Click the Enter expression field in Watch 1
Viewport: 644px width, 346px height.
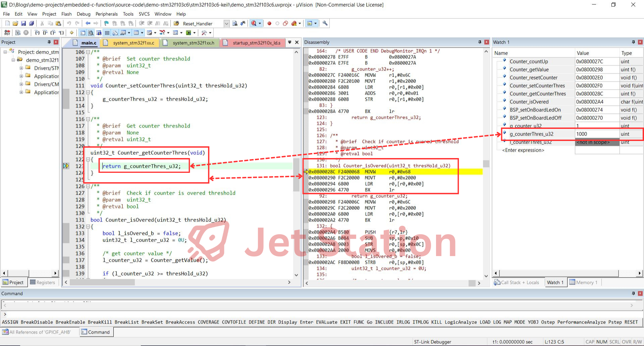(x=523, y=150)
